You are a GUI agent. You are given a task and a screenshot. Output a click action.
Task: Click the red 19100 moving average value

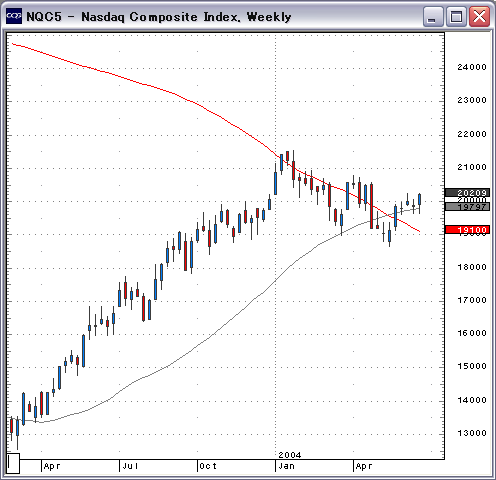pos(467,230)
